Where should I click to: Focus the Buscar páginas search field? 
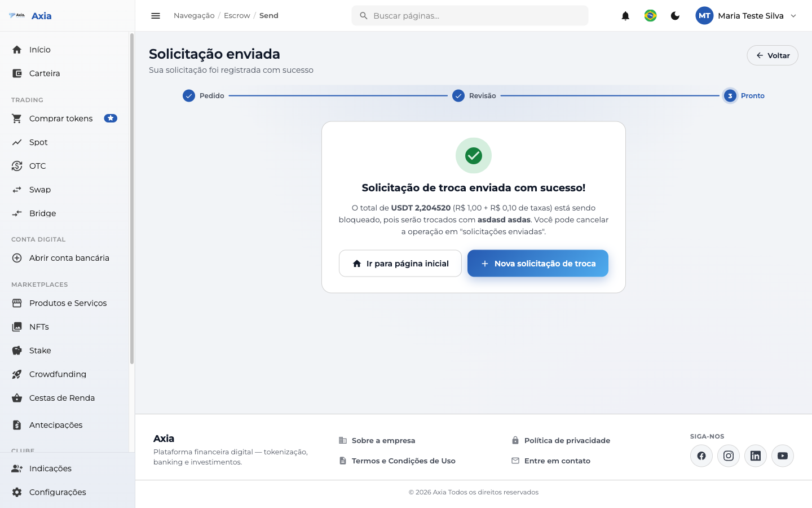pos(470,16)
